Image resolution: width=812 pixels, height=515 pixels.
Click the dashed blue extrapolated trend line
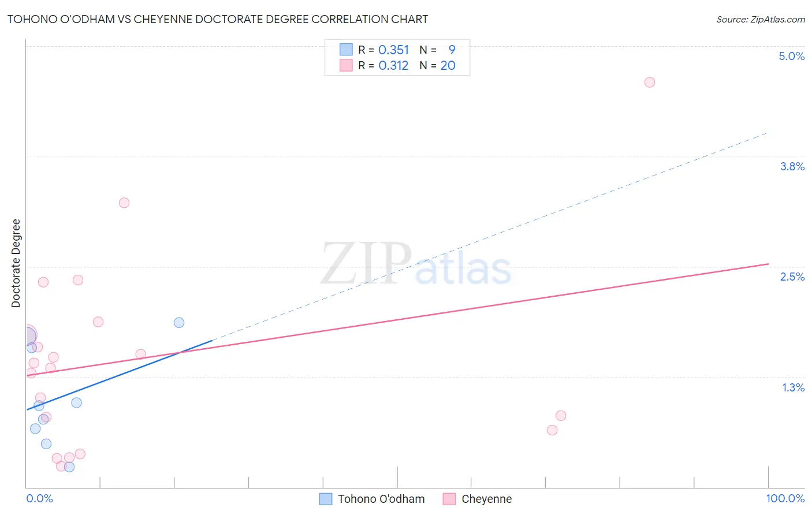click(491, 236)
